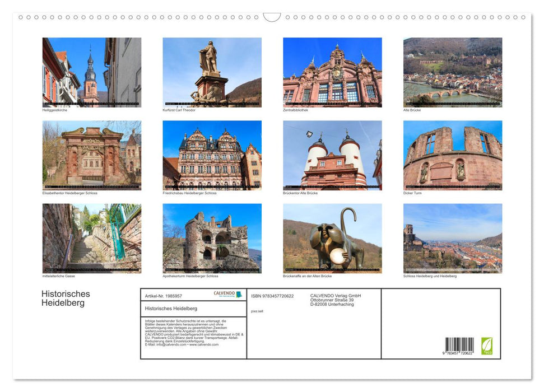This screenshot has width=544, height=392.
Task: Open the info@calvendo.com email link
Action: tap(170, 346)
